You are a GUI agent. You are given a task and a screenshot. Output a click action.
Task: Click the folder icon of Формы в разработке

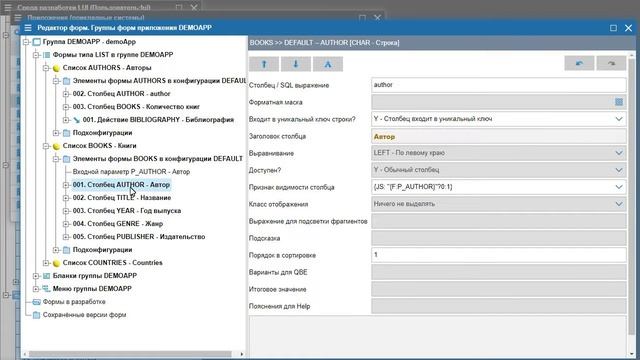click(36, 302)
